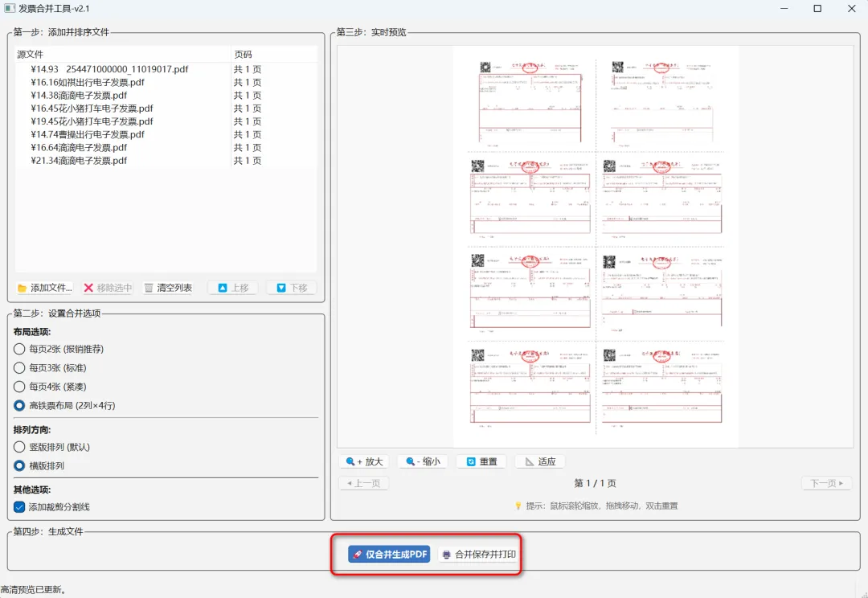Select file ¥19.45花小猪打车电子发票.pdf
868x598 pixels.
pyautogui.click(x=92, y=121)
